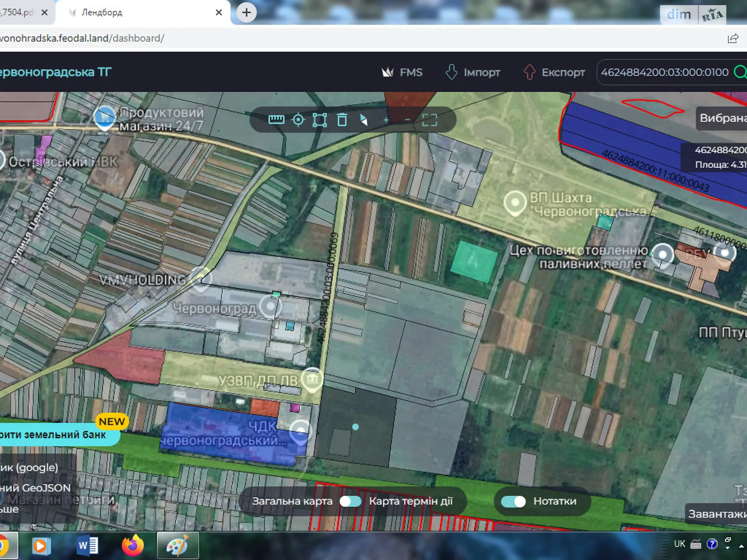The height and width of the screenshot is (560, 747).
Task: Open the FMS menu
Action: click(402, 72)
